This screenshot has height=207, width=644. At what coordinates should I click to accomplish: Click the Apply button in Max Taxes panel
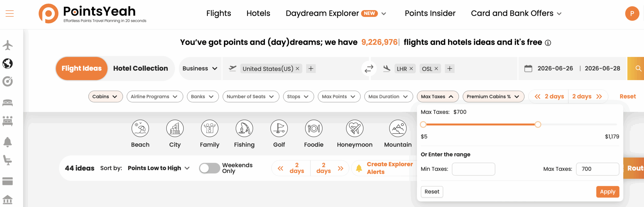tap(607, 192)
